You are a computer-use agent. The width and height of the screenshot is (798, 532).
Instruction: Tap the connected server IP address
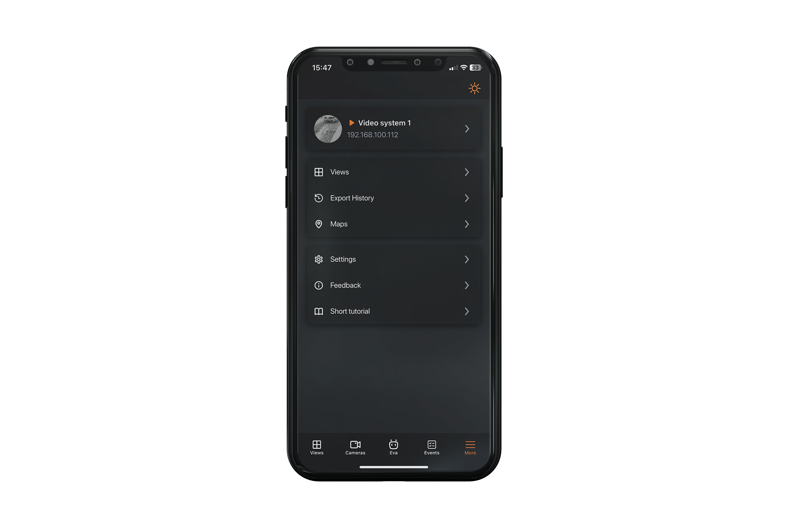click(372, 134)
